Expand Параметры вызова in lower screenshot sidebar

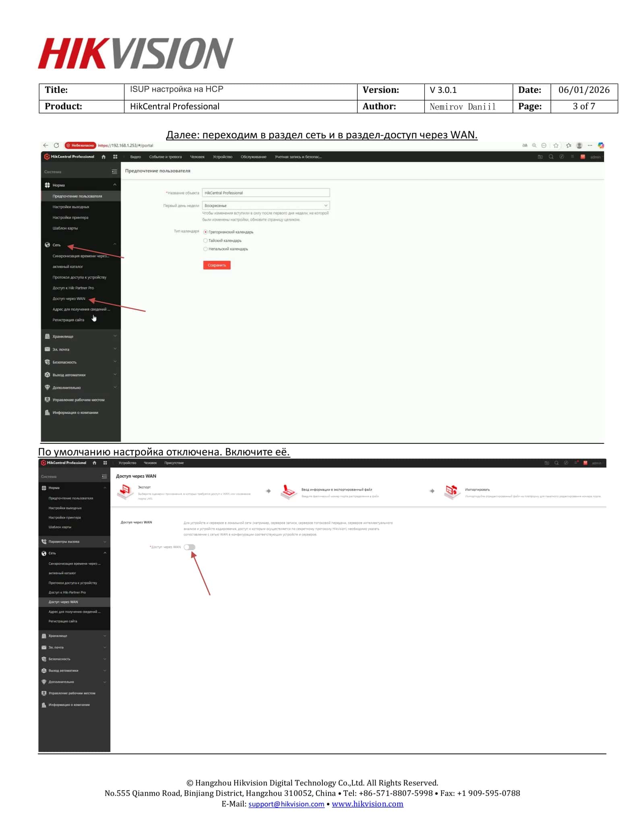coord(105,542)
